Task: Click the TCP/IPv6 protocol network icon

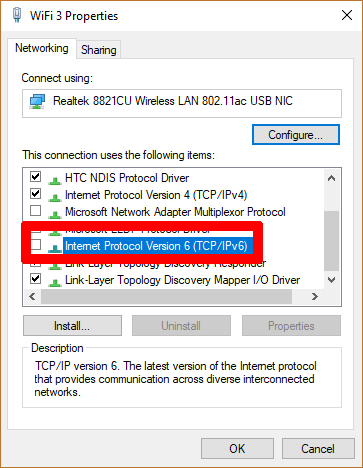Action: click(55, 248)
